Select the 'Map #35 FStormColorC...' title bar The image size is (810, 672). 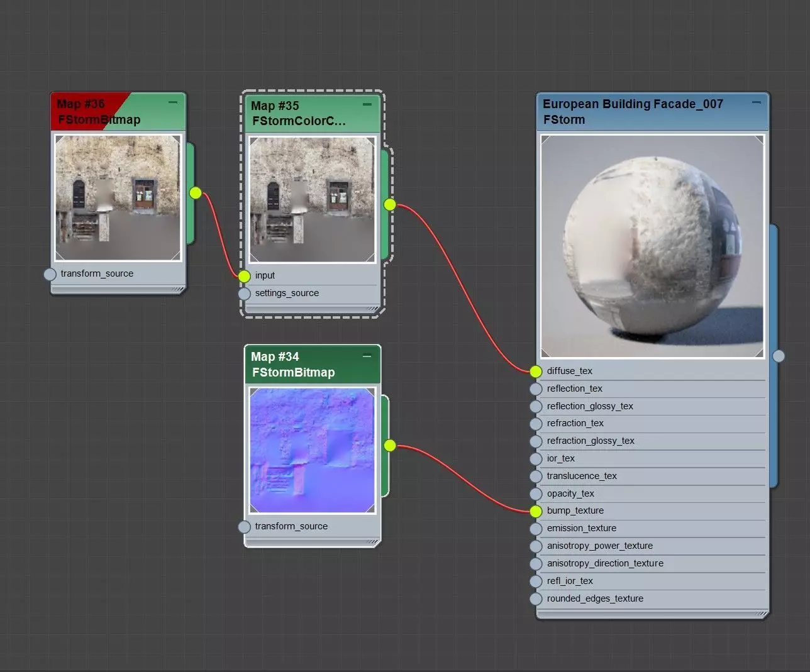pyautogui.click(x=313, y=114)
